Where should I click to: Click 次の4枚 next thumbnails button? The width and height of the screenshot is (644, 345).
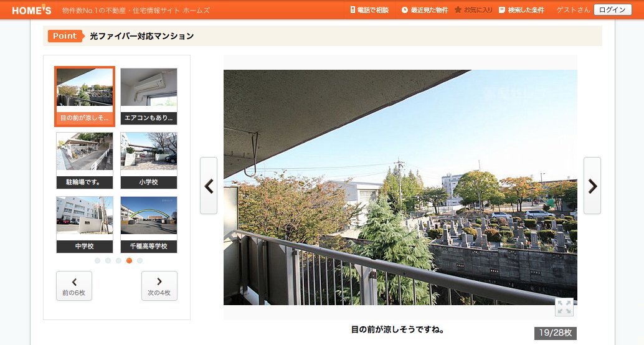click(159, 286)
